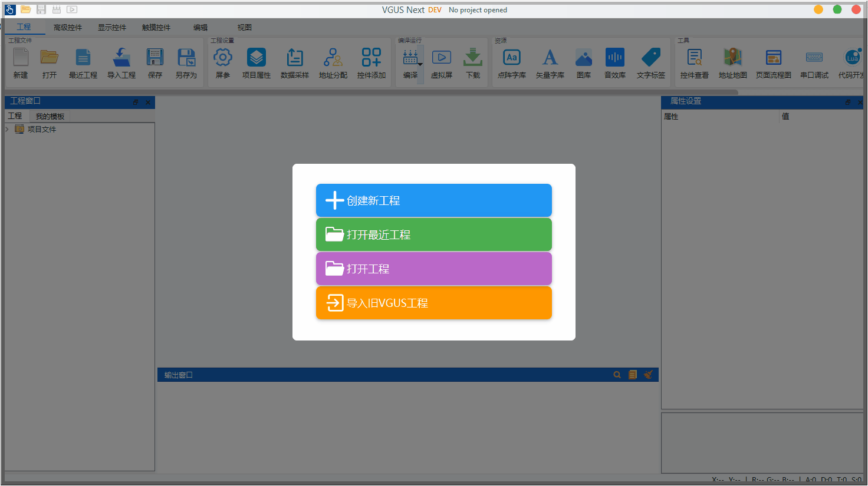Click the ribbon horizontal scrollbar
Screen dimensions: 868x486
[x=371, y=92]
